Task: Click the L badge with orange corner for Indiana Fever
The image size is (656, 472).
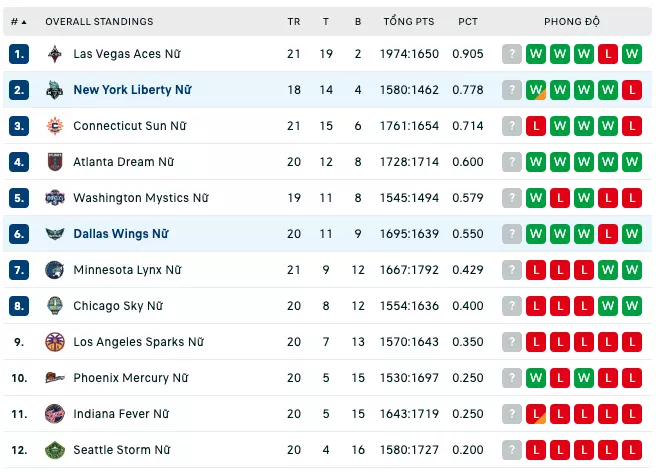Action: (536, 414)
